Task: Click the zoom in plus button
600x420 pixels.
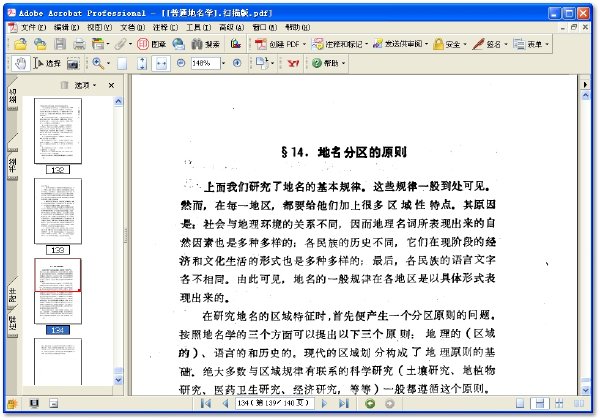Action: tap(237, 63)
